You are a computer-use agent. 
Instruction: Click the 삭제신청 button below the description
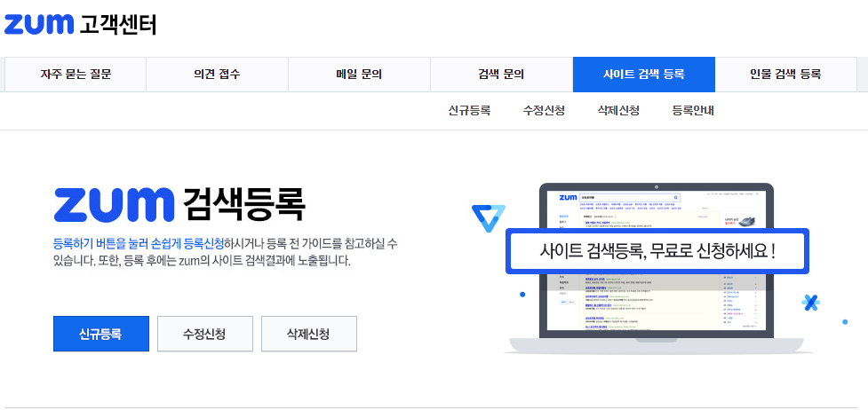pos(309,334)
